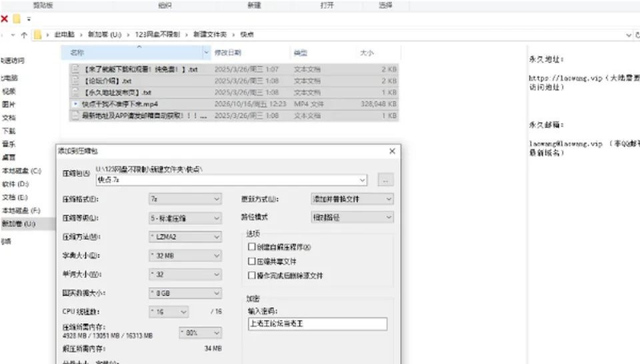Enable 压缩共享文件 checkbox

coord(252,261)
